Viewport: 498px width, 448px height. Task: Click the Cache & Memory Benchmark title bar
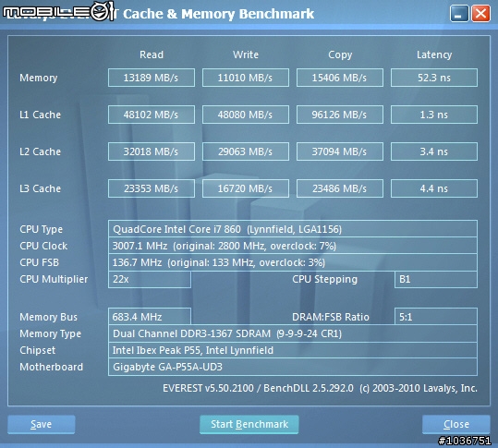coord(219,14)
